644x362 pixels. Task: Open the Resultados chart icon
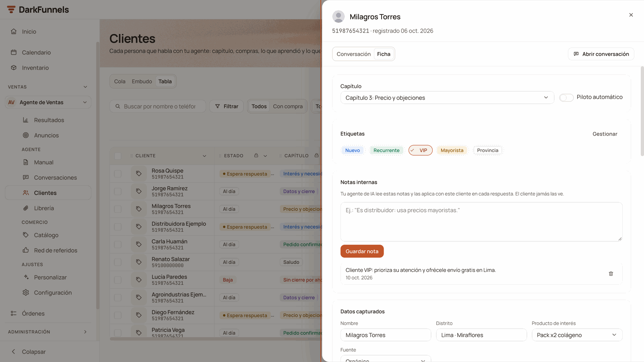coord(26,120)
